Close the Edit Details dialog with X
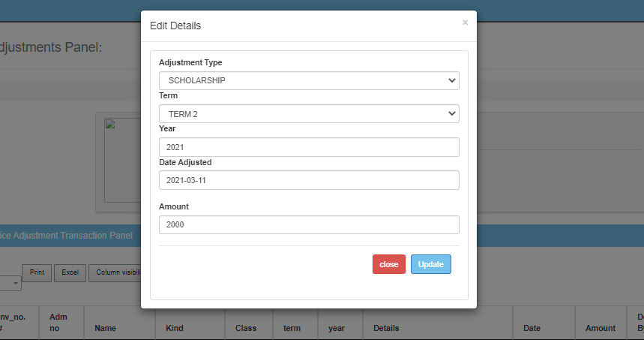Viewport: 644px width, 340px height. (465, 23)
